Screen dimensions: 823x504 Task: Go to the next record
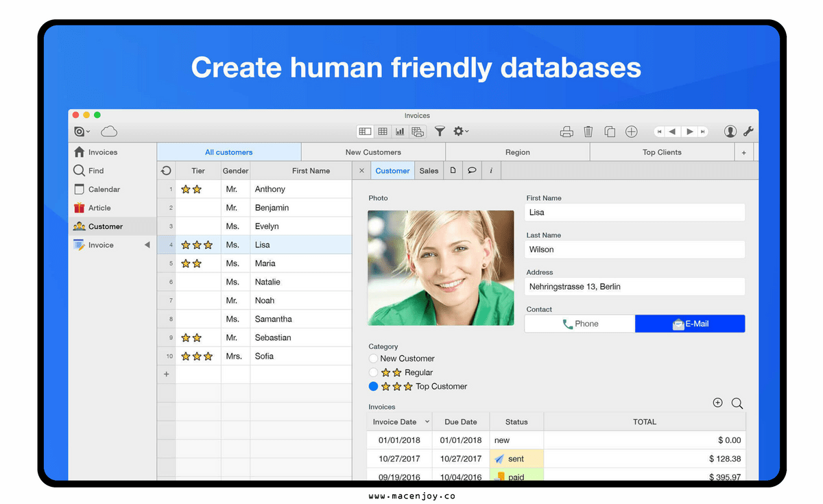point(690,132)
